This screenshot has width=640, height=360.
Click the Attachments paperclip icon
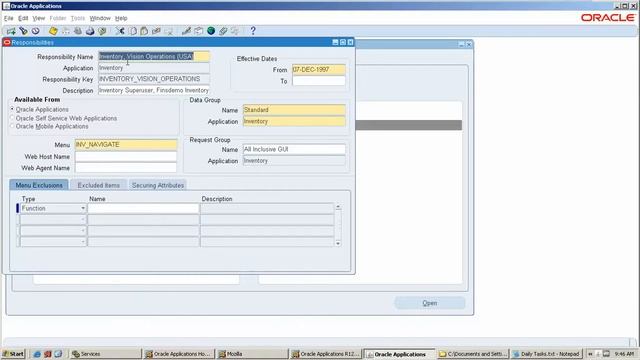[x=223, y=31]
